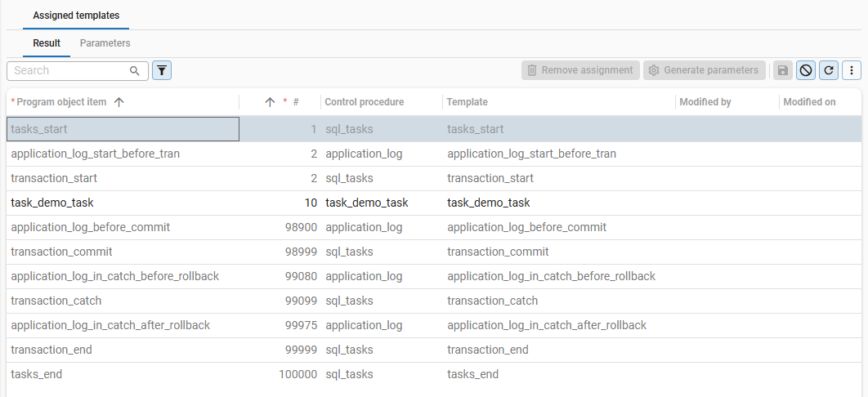Select transaction_start program object item
The width and height of the screenshot is (868, 397).
click(123, 178)
